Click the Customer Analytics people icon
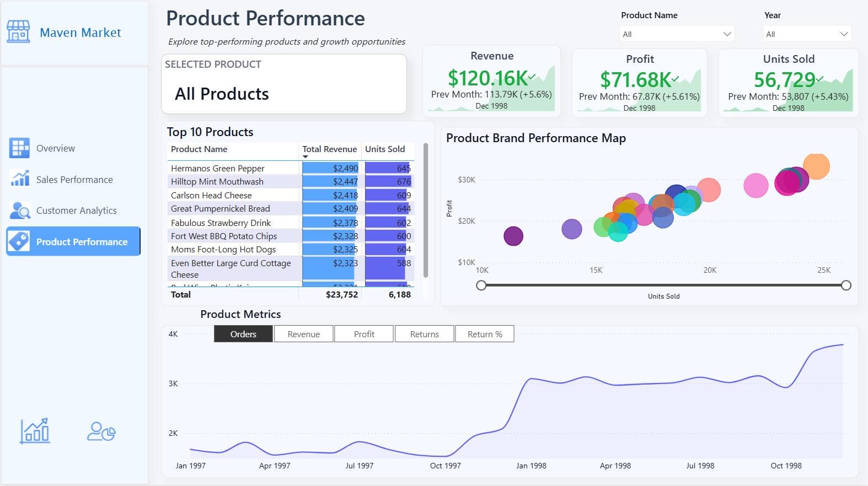This screenshot has height=486, width=868. [19, 210]
